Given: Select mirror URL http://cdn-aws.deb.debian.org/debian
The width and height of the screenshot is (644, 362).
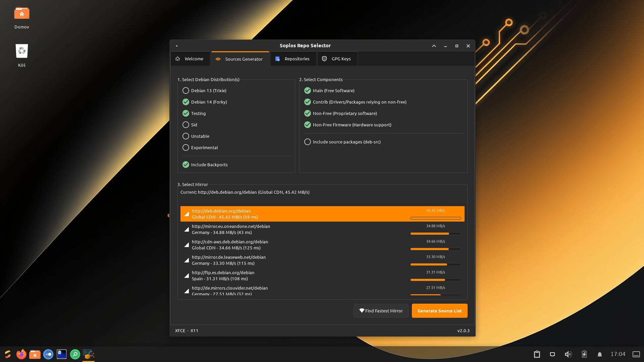Looking at the screenshot, I should pos(230,242).
